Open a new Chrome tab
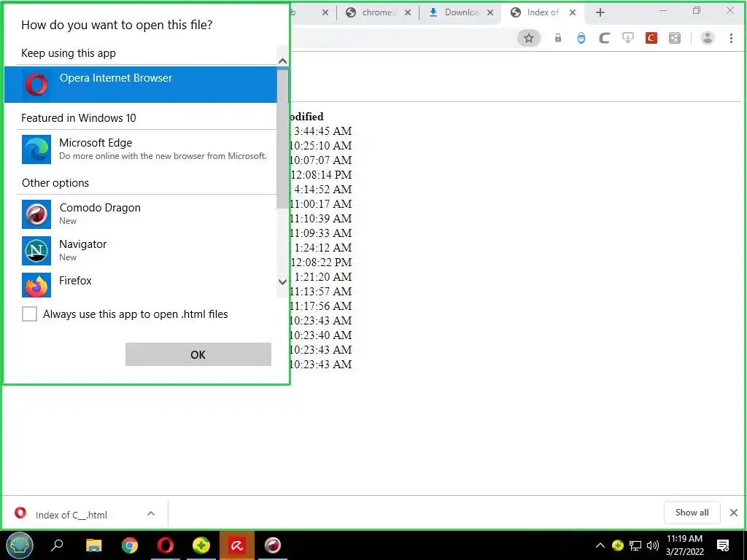Screen dimensions: 747x560 [600, 13]
